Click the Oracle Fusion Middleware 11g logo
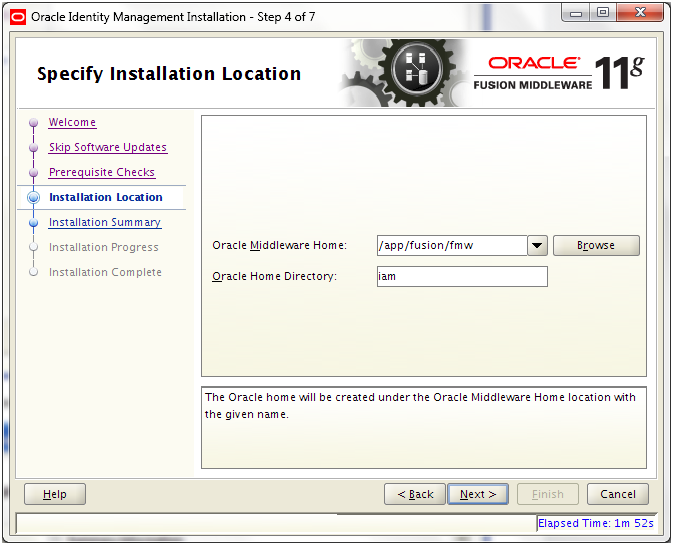Image resolution: width=673 pixels, height=545 pixels. click(559, 73)
